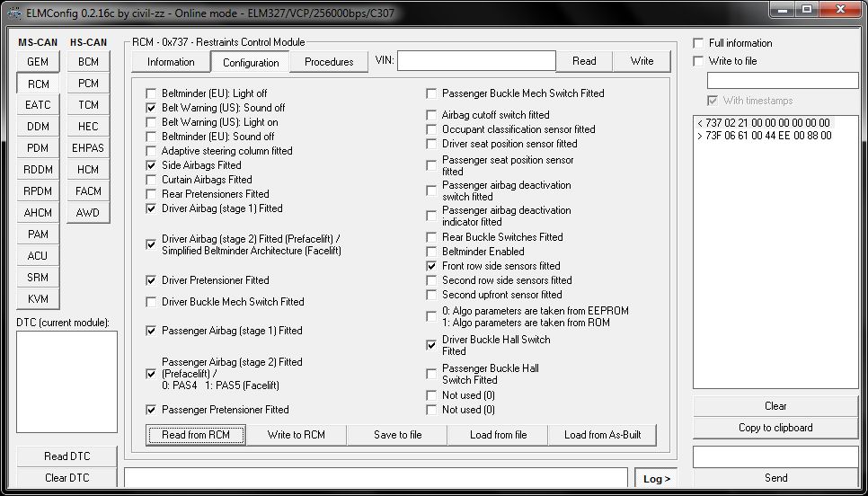
Task: Open the EHPAS module
Action: (88, 148)
